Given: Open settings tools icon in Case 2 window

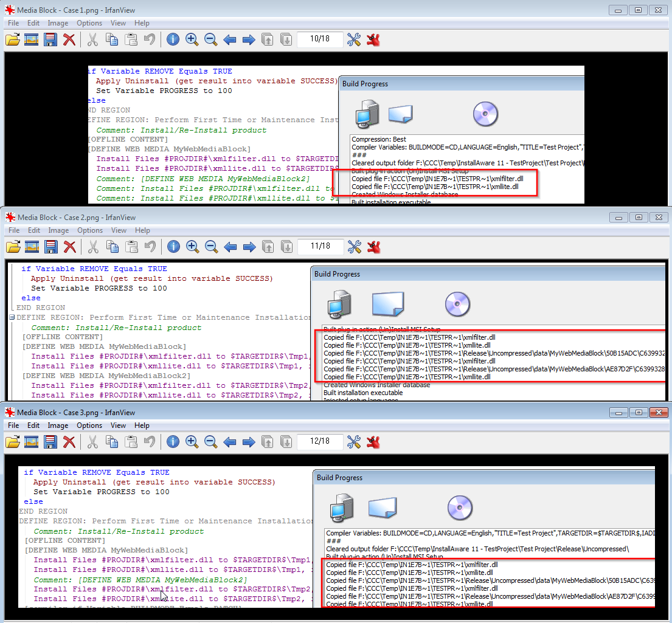Looking at the screenshot, I should coord(355,247).
